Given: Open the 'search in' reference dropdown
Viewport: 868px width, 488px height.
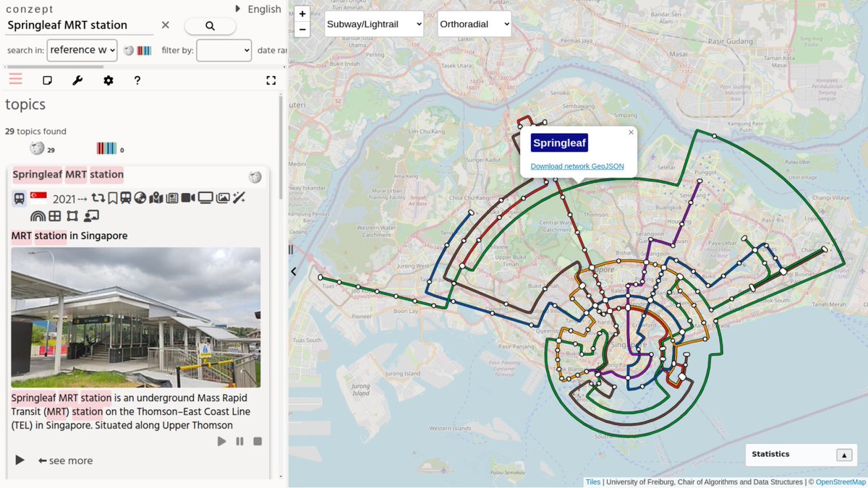Looking at the screenshot, I should [x=82, y=50].
